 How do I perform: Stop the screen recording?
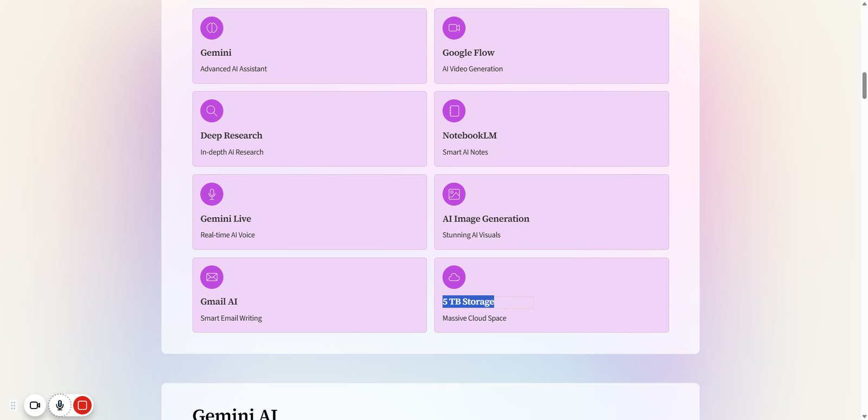point(82,405)
